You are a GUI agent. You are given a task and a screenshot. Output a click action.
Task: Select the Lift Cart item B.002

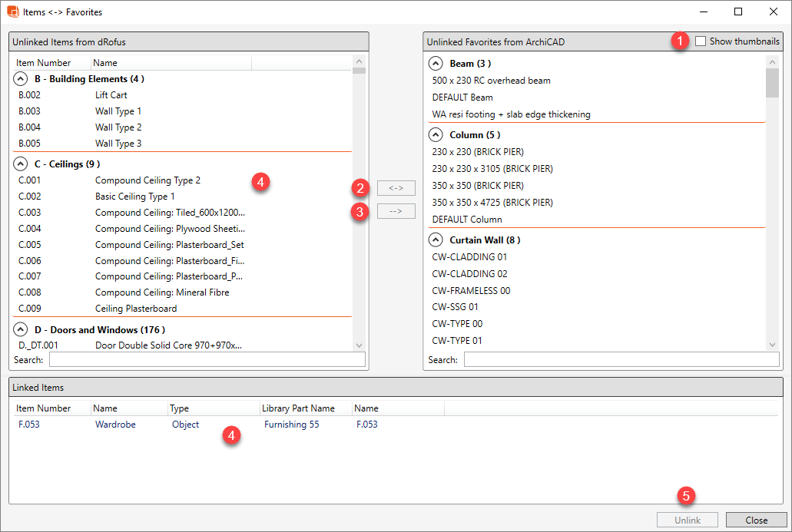(x=111, y=95)
